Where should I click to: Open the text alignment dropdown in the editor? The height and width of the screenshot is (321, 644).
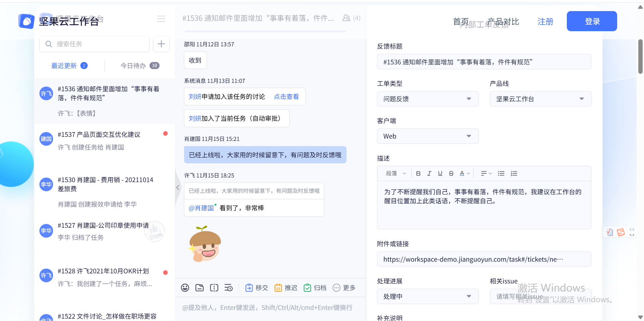(x=486, y=173)
